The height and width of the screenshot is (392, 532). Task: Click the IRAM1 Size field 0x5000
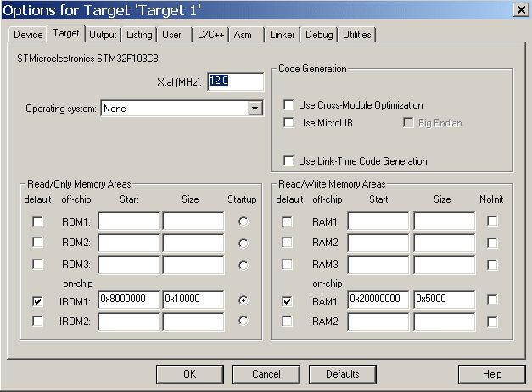tap(444, 300)
